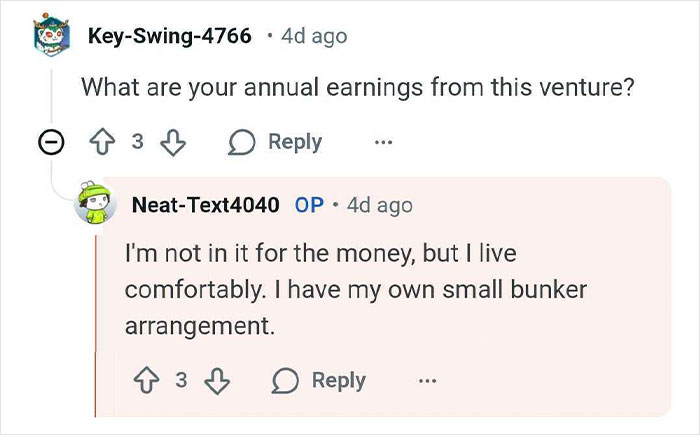The image size is (700, 435).
Task: Click the '4d ago' timestamp on Neat-Text4040's reply
Action: pyautogui.click(x=378, y=205)
